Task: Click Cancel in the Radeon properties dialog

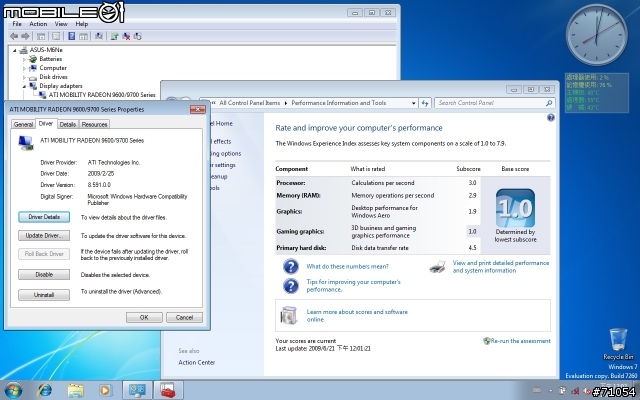Action: tap(184, 317)
